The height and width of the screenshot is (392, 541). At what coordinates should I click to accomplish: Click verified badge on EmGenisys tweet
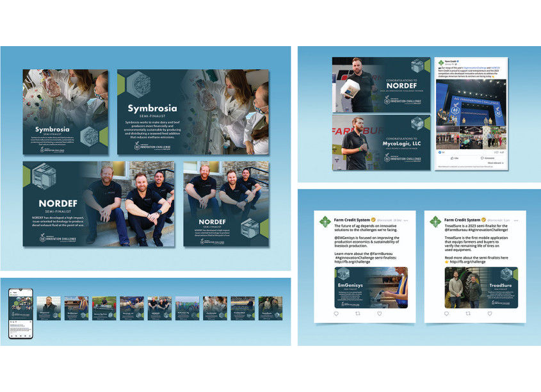coord(373,220)
